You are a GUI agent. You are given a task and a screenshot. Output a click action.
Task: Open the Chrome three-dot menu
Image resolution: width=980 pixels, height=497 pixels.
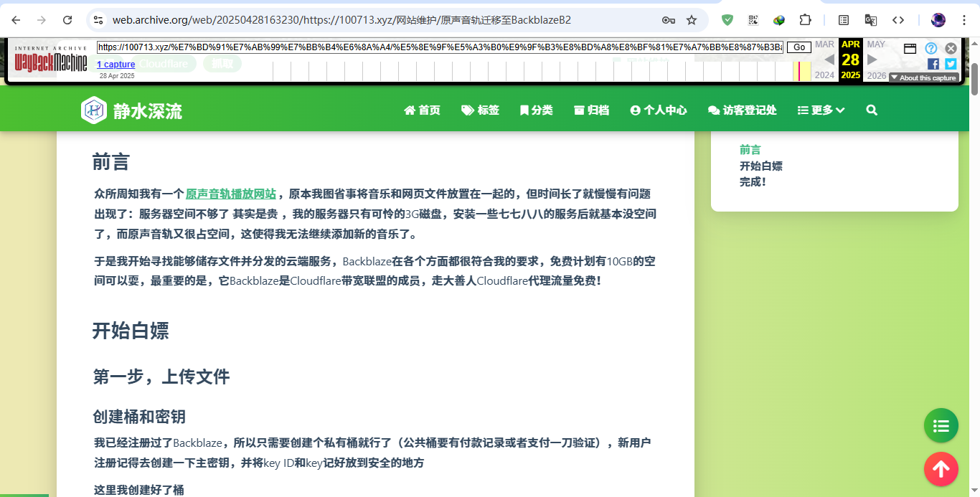click(x=964, y=20)
